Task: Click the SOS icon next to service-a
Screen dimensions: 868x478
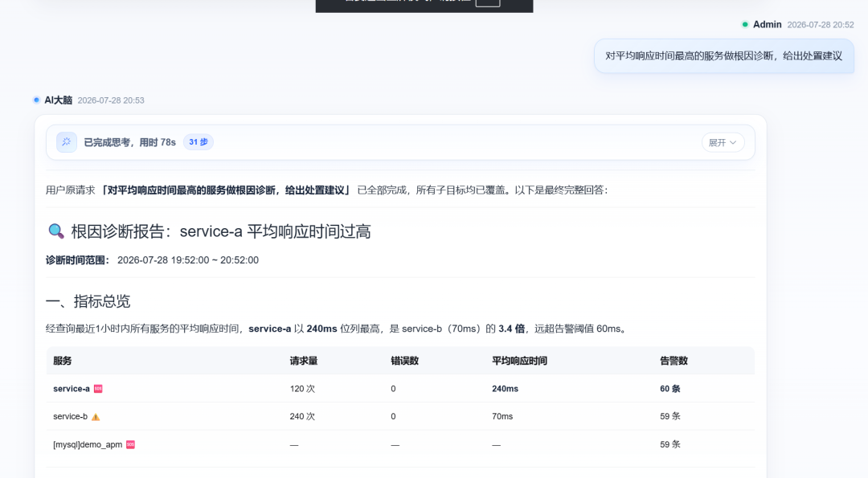Action: [98, 389]
